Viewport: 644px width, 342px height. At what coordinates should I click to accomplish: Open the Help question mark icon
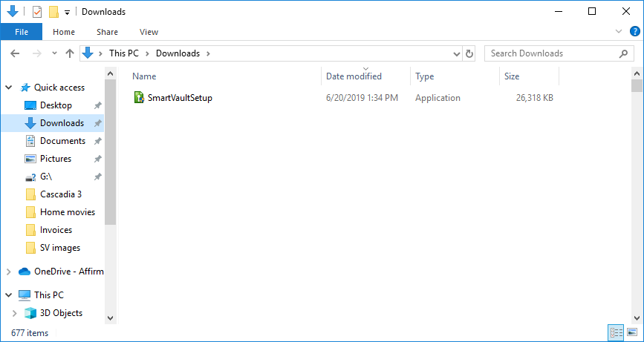[x=634, y=32]
